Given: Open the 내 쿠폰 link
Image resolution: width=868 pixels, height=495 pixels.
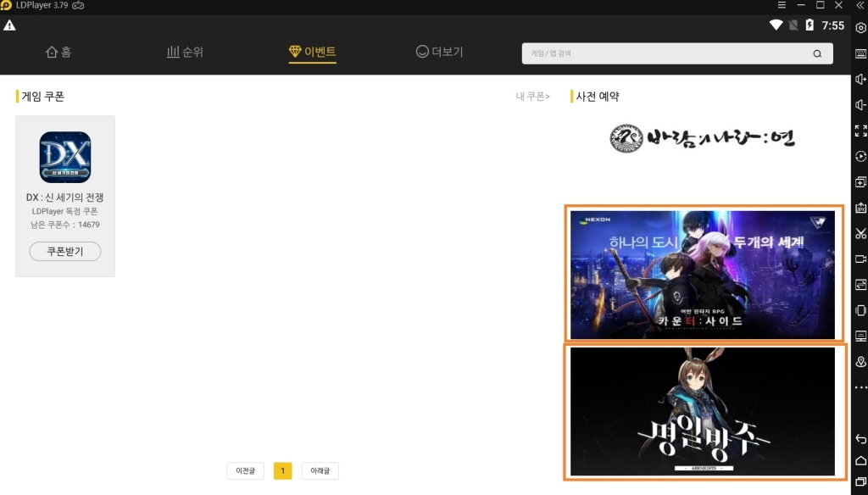Looking at the screenshot, I should pos(532,97).
